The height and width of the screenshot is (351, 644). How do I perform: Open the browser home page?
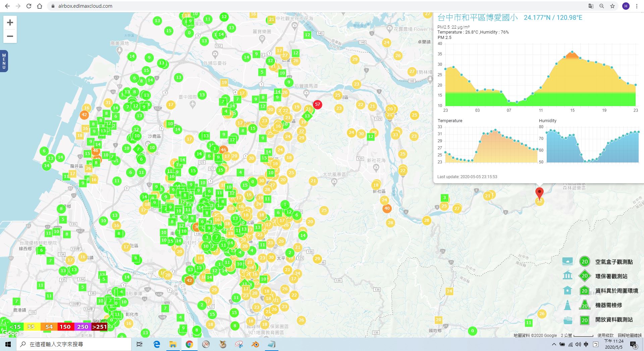(40, 6)
